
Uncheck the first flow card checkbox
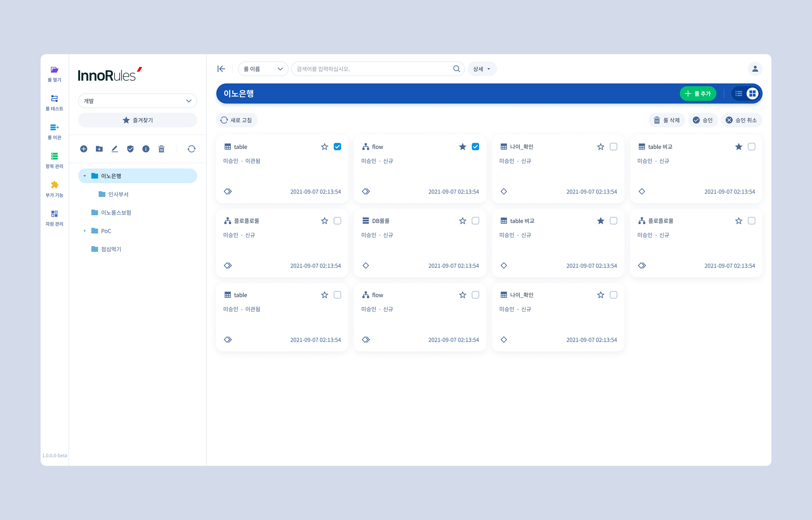[475, 147]
